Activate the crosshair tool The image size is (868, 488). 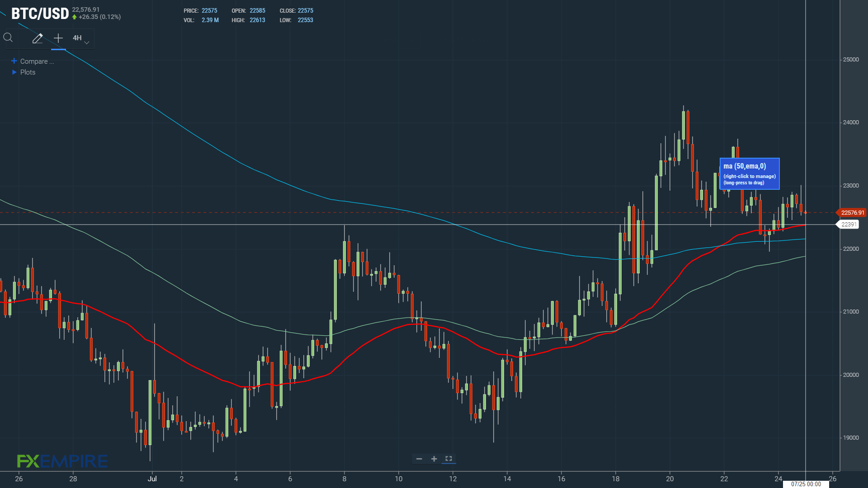click(58, 38)
